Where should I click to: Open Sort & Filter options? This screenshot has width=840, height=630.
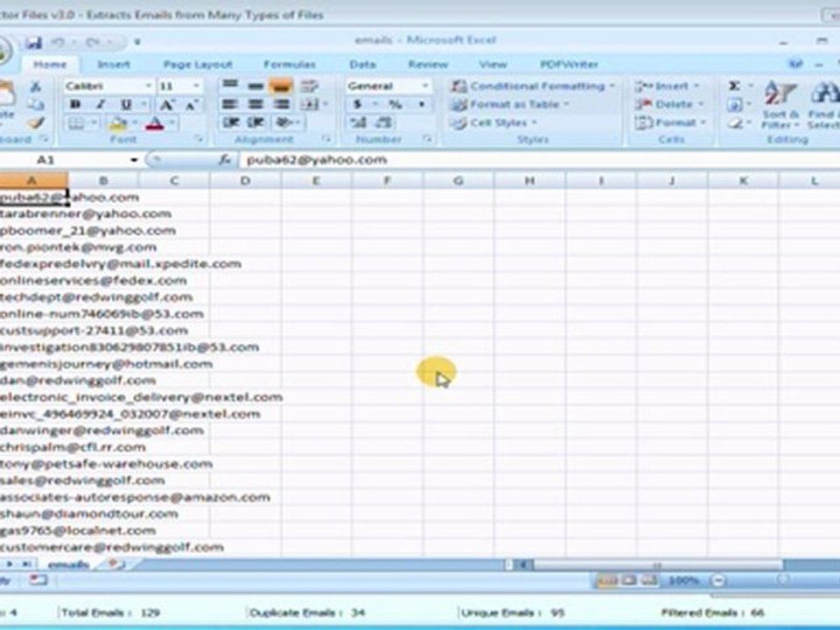(x=780, y=104)
